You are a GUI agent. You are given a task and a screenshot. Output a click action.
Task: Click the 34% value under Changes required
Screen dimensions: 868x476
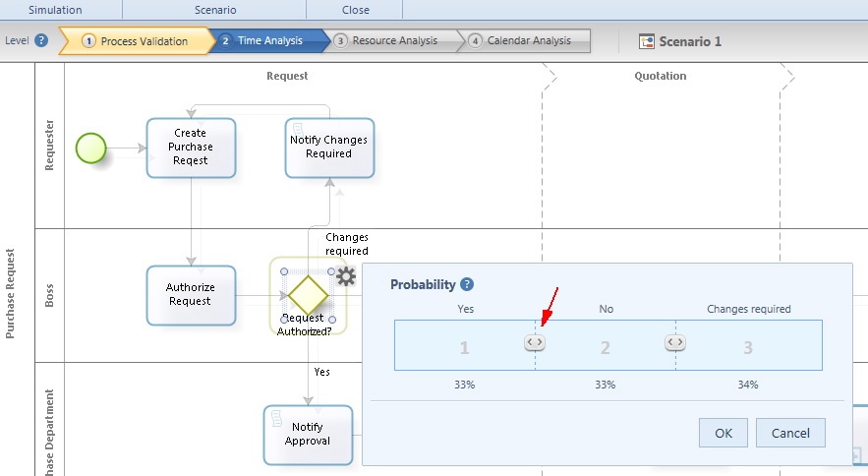coord(748,385)
